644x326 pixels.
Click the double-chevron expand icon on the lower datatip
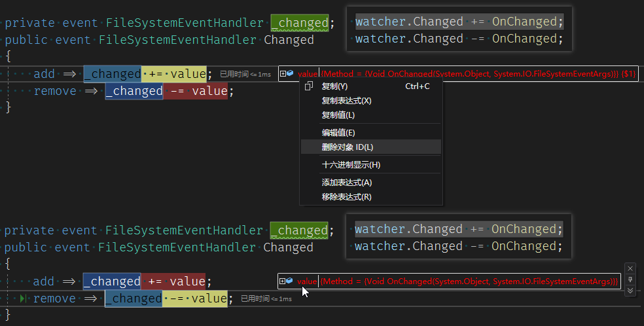click(630, 291)
